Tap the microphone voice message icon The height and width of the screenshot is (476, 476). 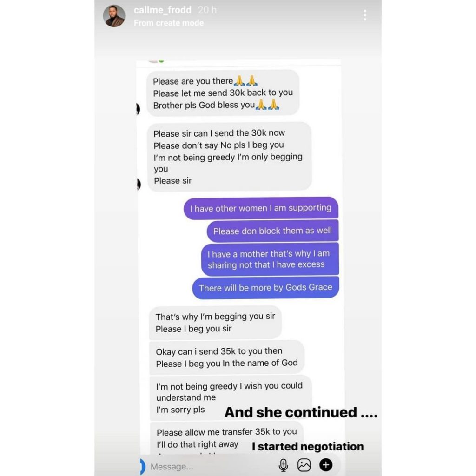(283, 465)
